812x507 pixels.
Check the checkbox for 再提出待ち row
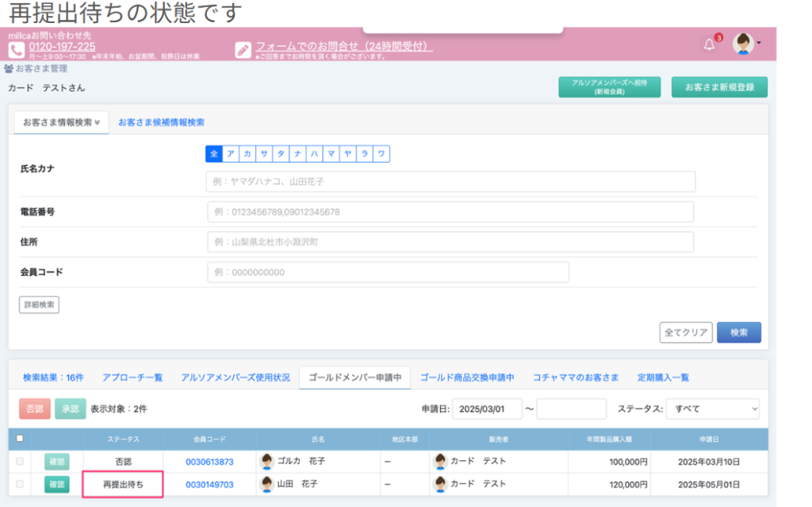coord(20,483)
